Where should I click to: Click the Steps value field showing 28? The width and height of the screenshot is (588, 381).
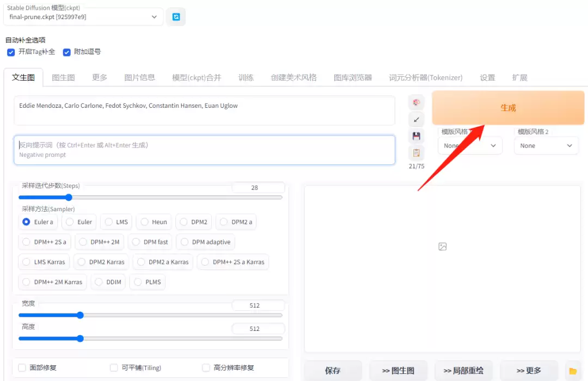259,187
